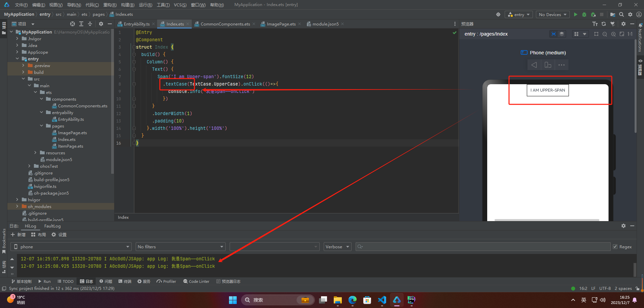
Task: Open previewer panel settings gear
Action: (624, 24)
